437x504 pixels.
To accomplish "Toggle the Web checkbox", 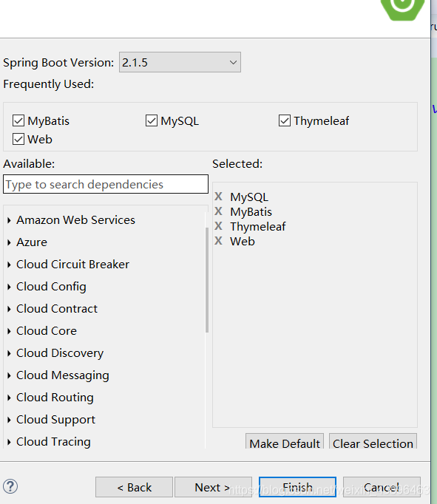I will point(18,139).
